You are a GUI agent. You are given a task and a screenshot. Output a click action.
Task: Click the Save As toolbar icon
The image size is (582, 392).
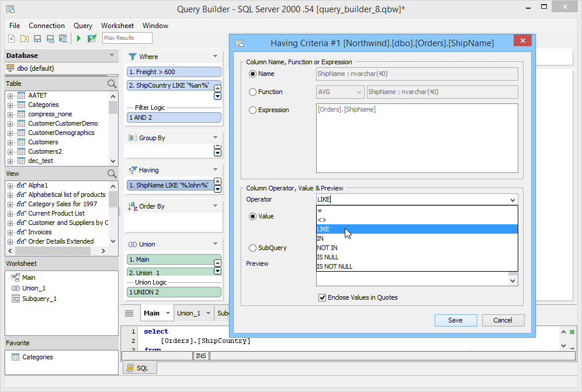click(x=50, y=38)
